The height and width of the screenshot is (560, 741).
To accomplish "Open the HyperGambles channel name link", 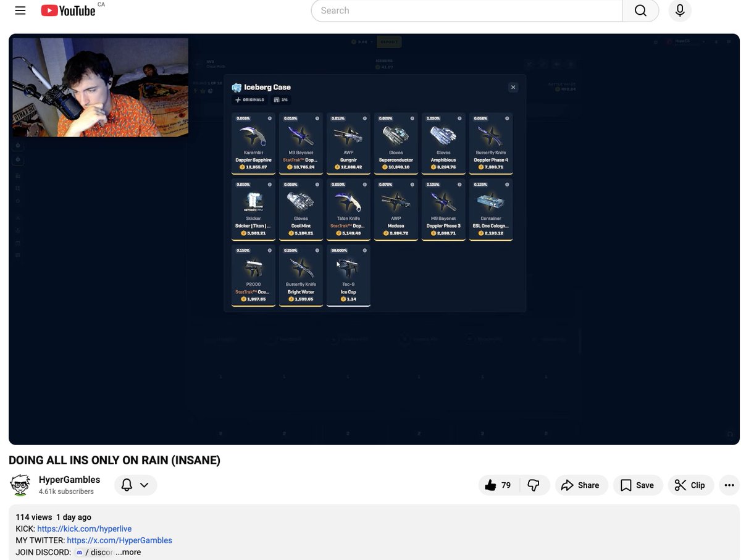I will [69, 480].
